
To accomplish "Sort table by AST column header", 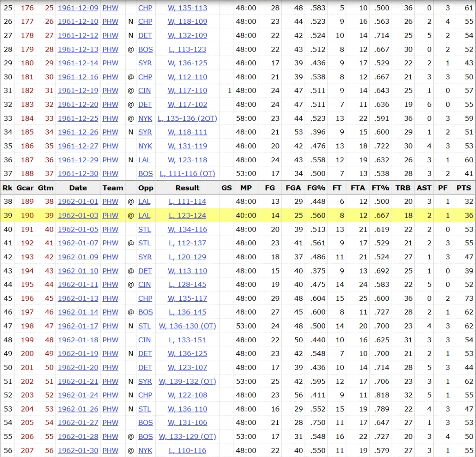I will coord(424,188).
